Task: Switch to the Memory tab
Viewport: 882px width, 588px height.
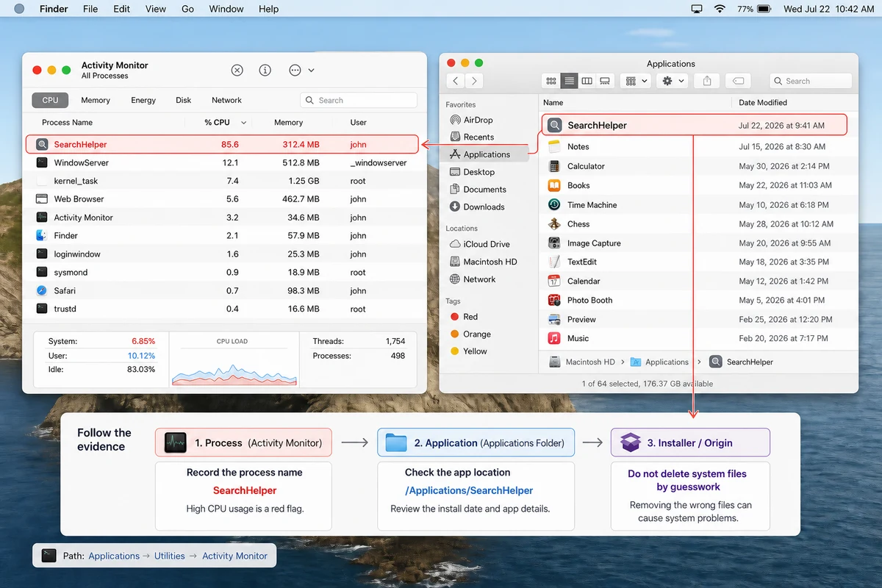Action: point(96,100)
